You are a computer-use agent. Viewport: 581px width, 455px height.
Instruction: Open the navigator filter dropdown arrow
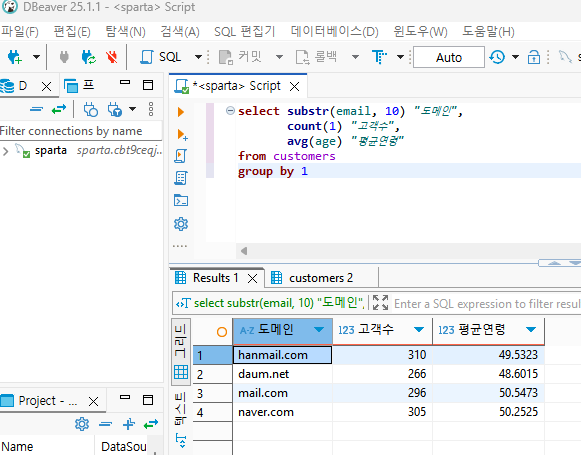pyautogui.click(x=132, y=109)
